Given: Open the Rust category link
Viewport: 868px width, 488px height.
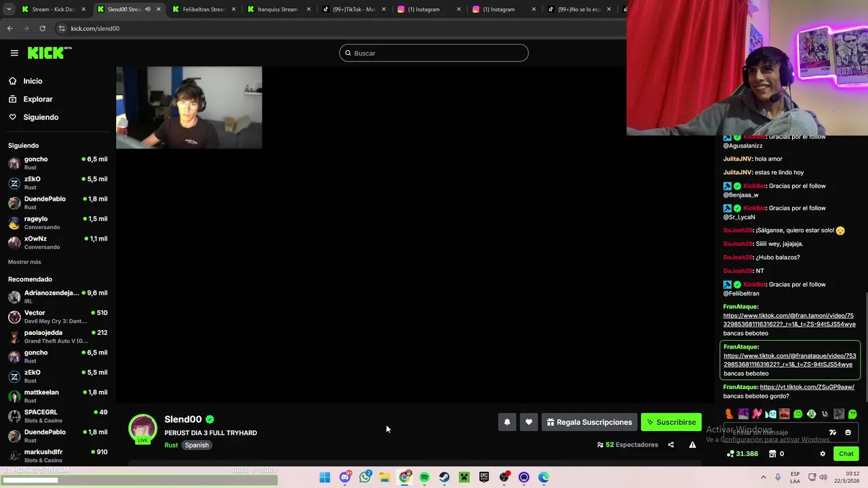Looking at the screenshot, I should [x=171, y=445].
